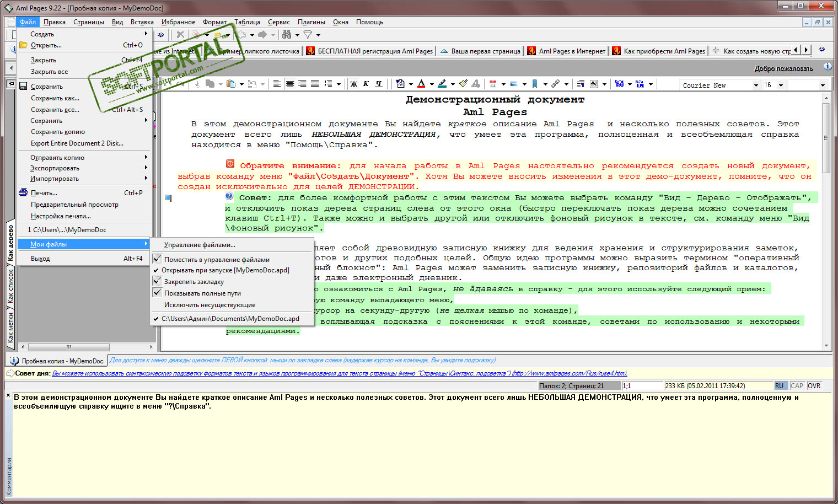The height and width of the screenshot is (504, 838).
Task: Click the scroll-down arrow of the document scrollbar
Action: point(826,346)
